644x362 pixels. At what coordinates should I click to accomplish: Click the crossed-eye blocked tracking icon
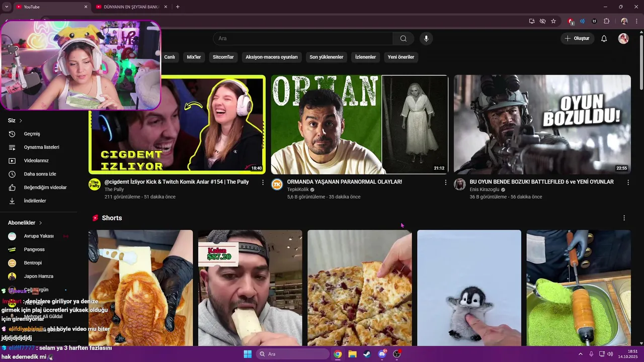click(x=542, y=21)
